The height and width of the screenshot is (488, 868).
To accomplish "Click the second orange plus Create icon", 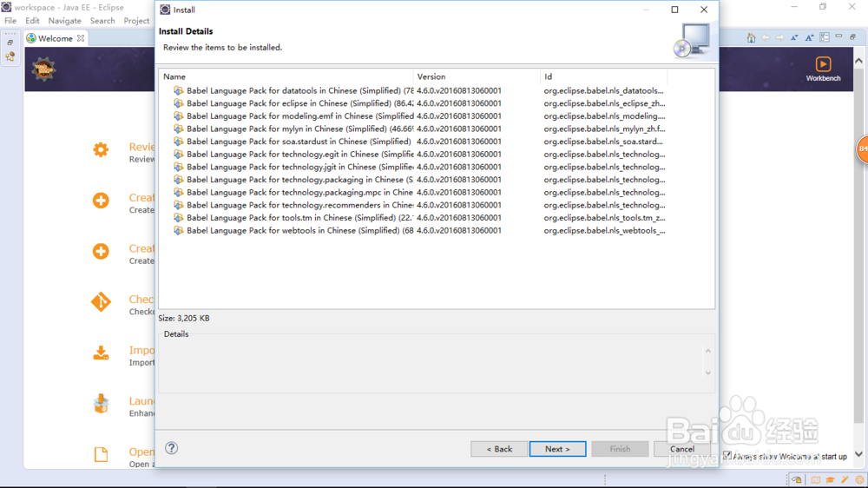I will (101, 252).
